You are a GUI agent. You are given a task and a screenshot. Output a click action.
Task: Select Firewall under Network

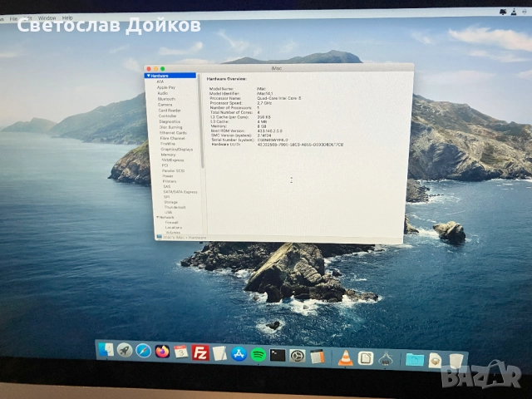pyautogui.click(x=172, y=223)
